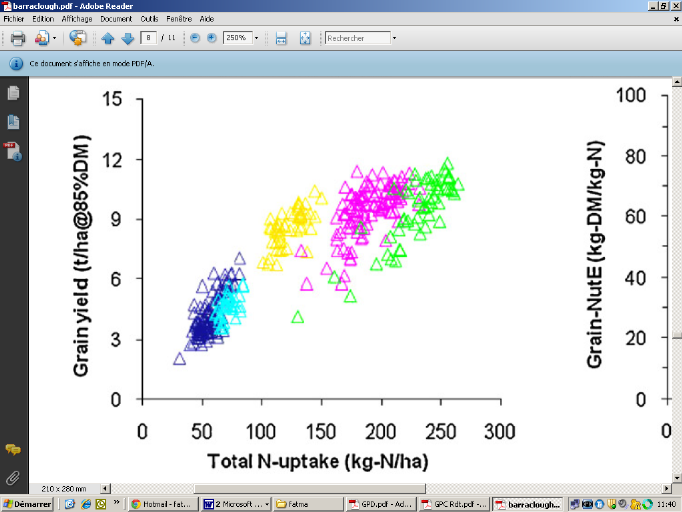Viewport: 682px width, 512px height.
Task: Open the Comments panel icon in sidebar
Action: pyautogui.click(x=14, y=450)
